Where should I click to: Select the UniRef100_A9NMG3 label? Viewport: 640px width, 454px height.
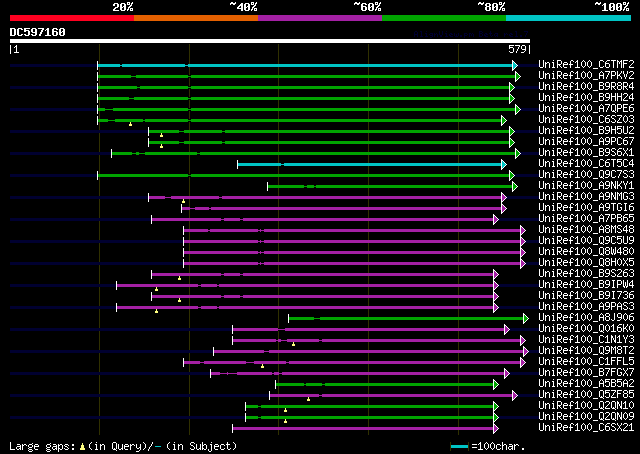coord(586,197)
